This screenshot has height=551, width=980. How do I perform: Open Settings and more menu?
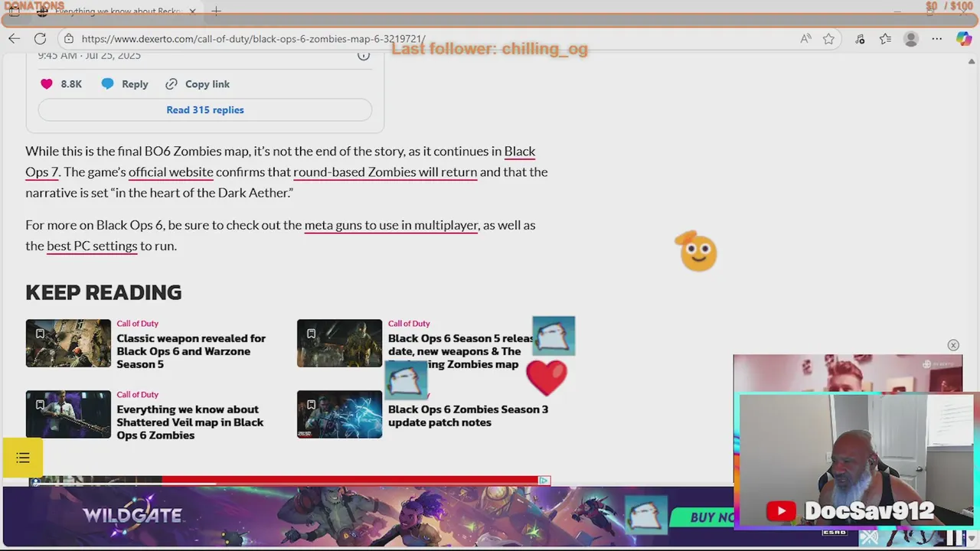(x=936, y=38)
